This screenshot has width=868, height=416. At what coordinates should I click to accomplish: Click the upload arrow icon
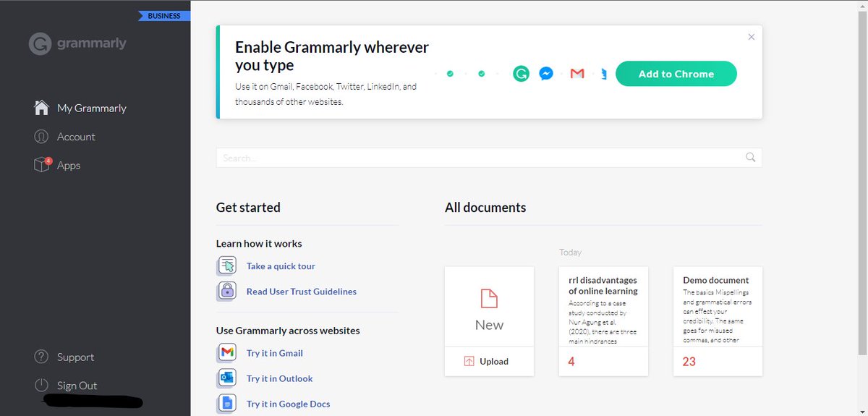tap(469, 361)
